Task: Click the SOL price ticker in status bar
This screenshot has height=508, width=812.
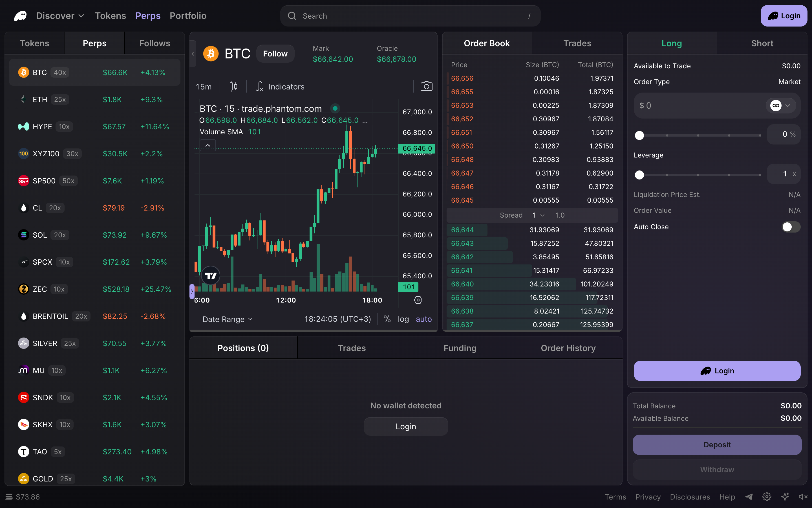Action: [23, 497]
